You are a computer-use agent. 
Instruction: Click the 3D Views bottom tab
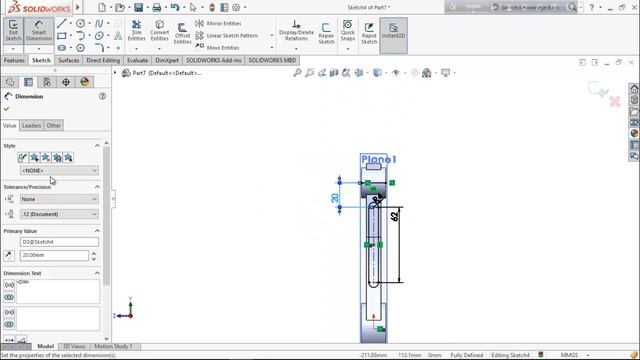74,346
